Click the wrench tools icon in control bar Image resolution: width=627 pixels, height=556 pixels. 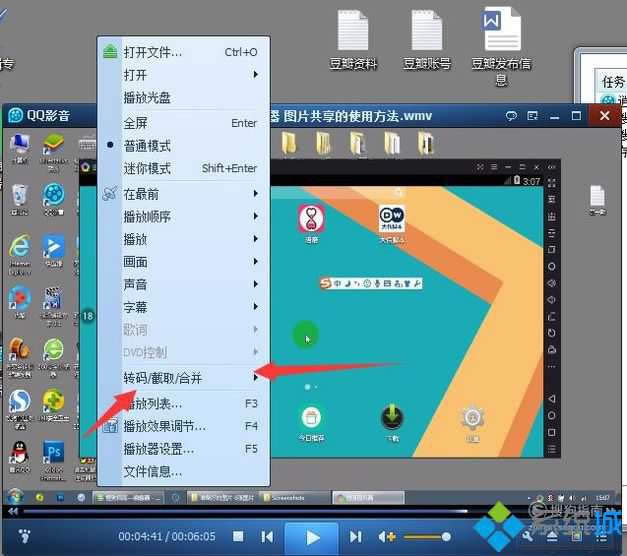click(x=528, y=537)
